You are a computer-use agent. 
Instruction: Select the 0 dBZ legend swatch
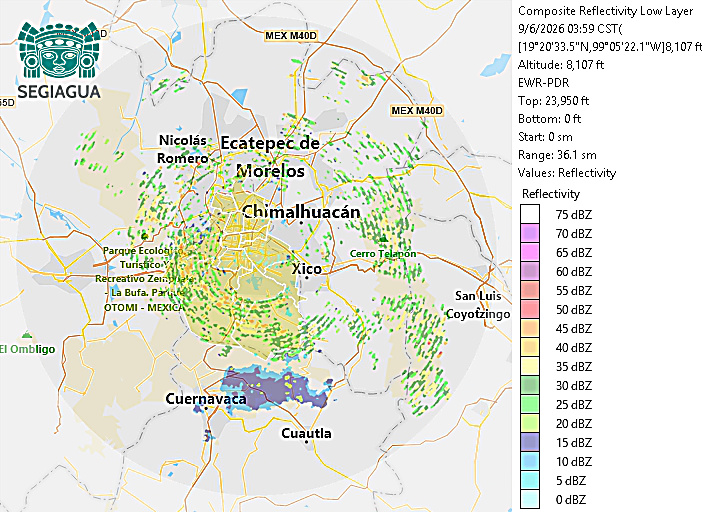[530, 499]
